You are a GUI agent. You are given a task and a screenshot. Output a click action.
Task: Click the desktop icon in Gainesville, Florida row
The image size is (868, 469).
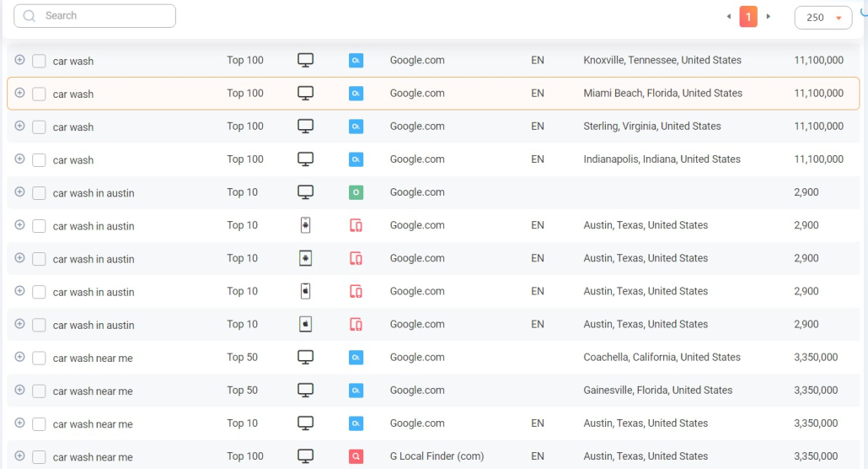pos(306,391)
